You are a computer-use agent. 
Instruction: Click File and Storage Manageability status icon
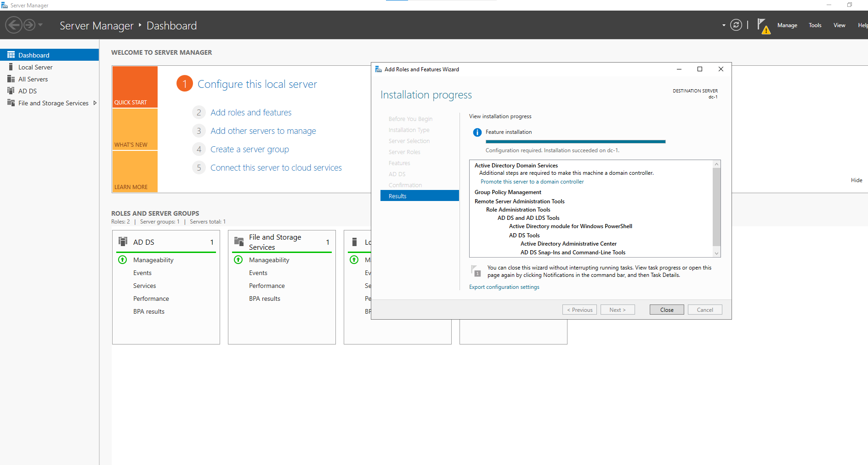click(238, 260)
